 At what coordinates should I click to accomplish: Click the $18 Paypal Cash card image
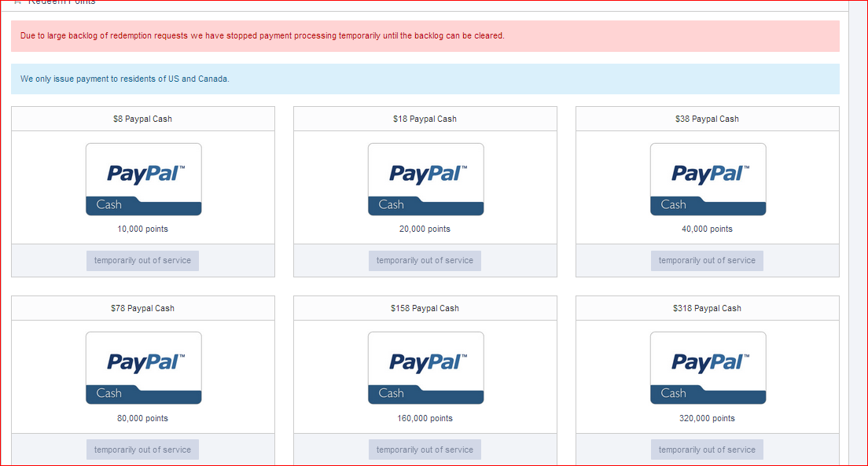425,179
